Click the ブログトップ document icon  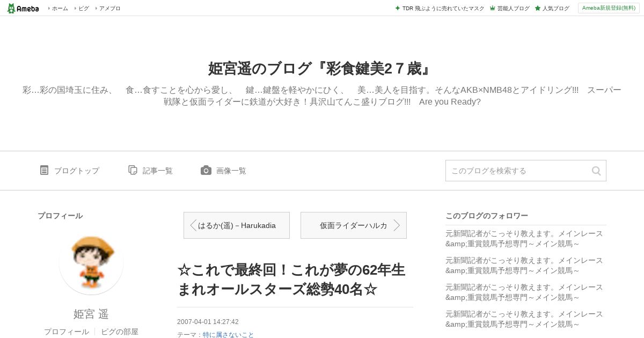click(x=45, y=170)
